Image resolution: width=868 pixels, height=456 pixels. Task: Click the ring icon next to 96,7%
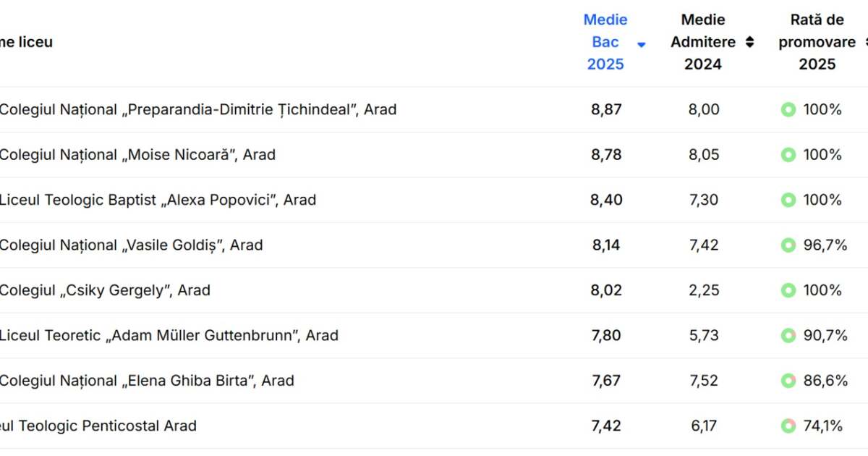[788, 245]
